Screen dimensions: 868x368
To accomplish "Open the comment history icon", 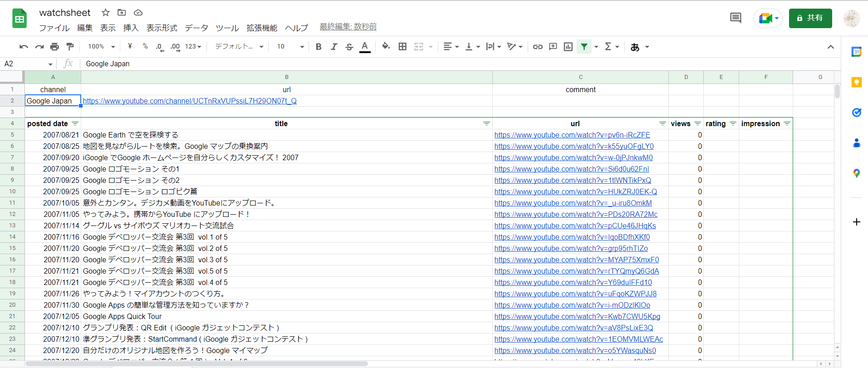I will [736, 18].
